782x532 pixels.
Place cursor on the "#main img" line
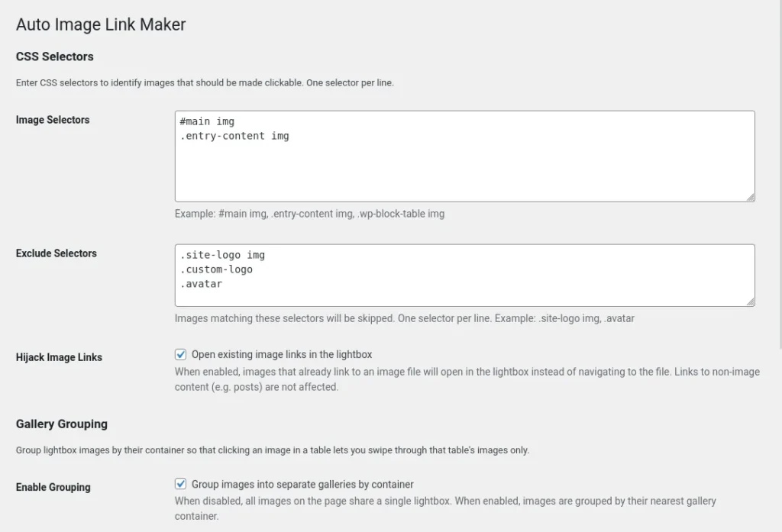206,121
